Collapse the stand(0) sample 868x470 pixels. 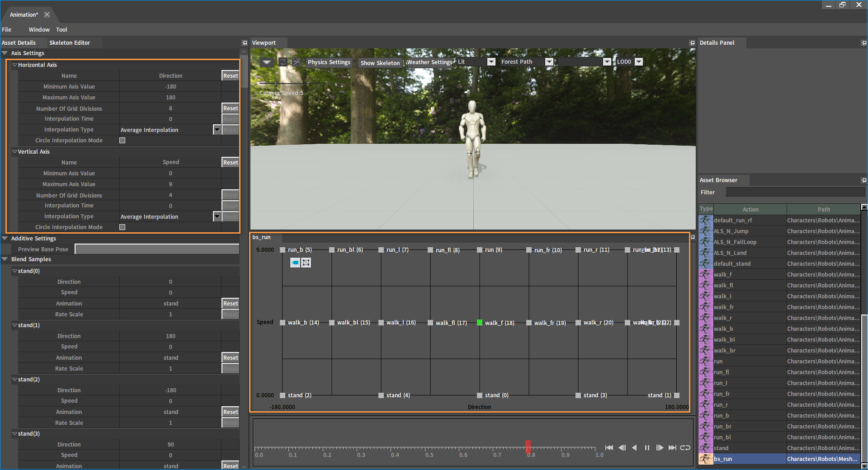point(14,271)
